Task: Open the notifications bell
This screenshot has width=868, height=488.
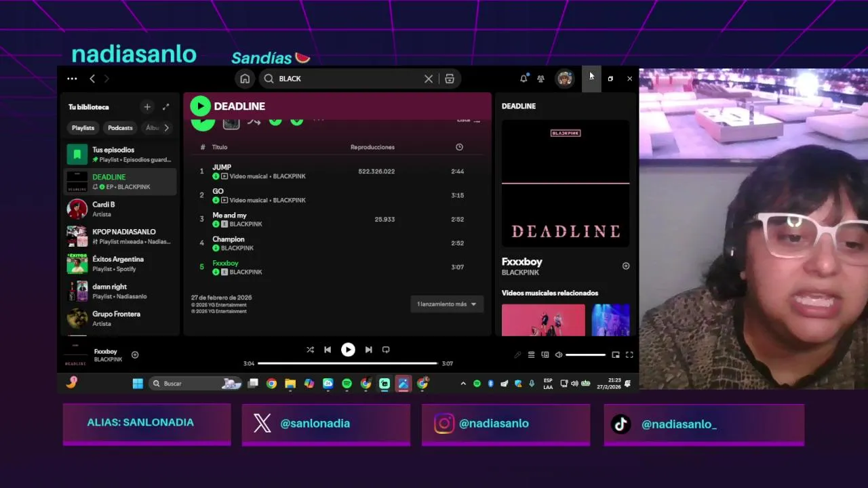Action: 524,79
